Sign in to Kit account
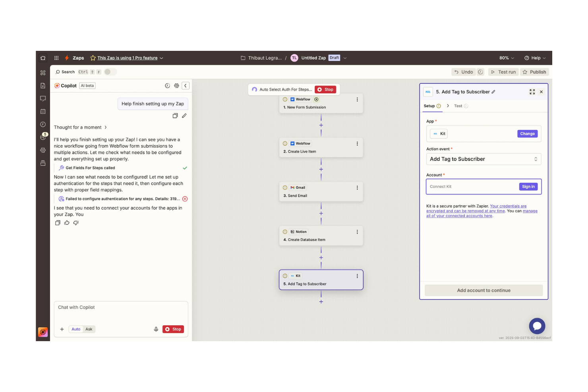The image size is (588, 392). coord(528,187)
